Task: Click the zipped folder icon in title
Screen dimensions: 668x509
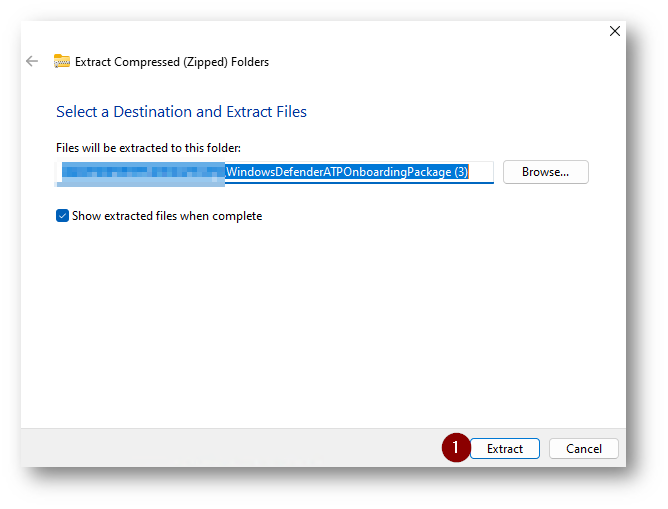Action: 62,61
